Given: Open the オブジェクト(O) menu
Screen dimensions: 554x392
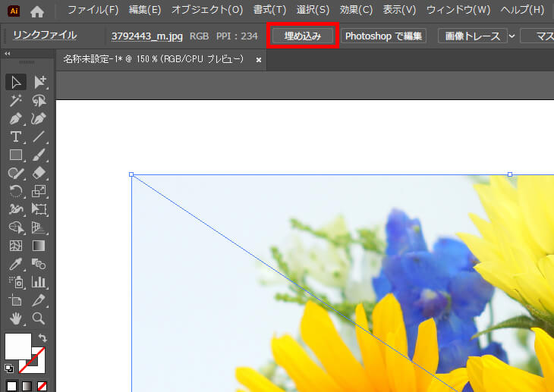Looking at the screenshot, I should (x=207, y=10).
